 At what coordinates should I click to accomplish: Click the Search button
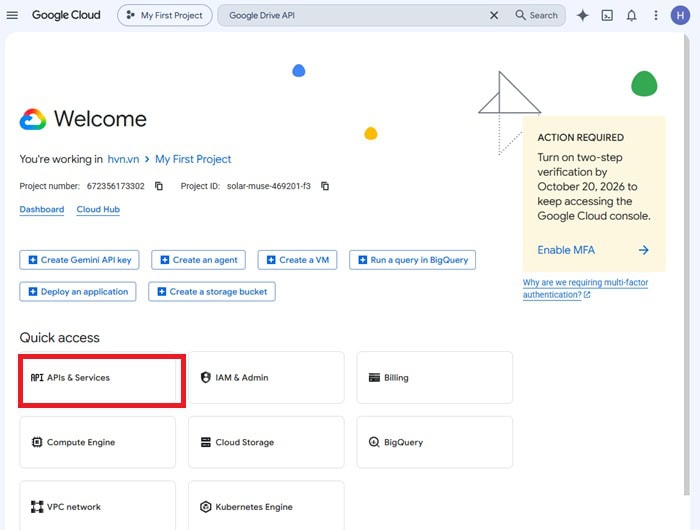537,15
